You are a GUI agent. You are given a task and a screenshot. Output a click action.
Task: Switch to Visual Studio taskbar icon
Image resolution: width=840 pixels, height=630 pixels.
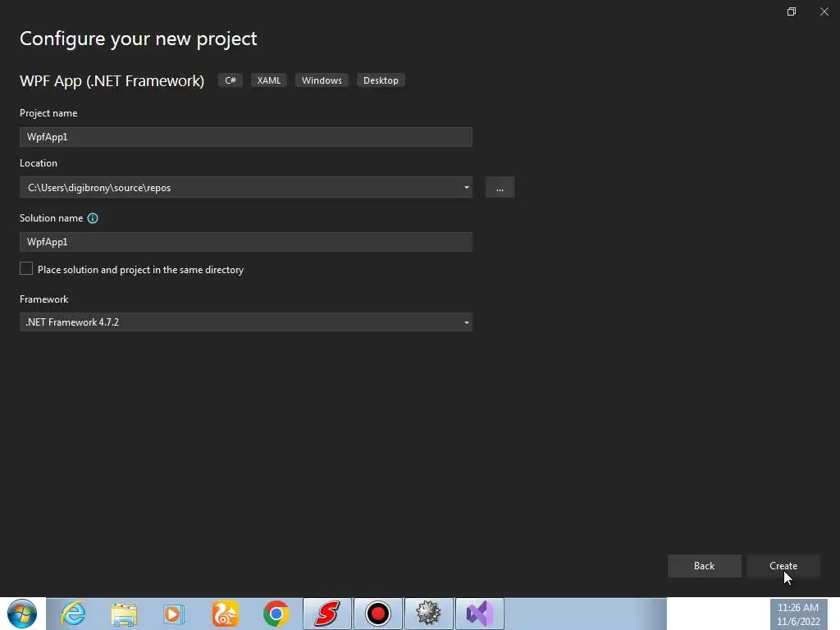click(x=479, y=614)
